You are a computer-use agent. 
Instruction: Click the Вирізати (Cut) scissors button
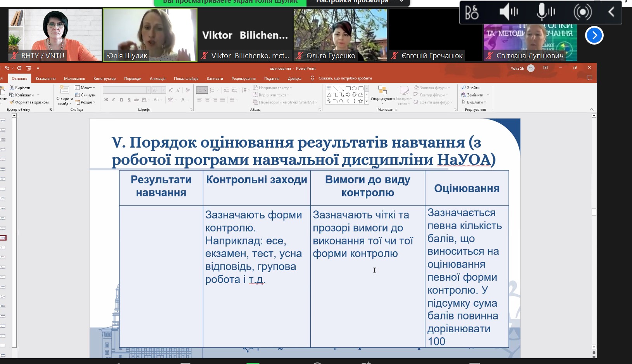tap(20, 88)
